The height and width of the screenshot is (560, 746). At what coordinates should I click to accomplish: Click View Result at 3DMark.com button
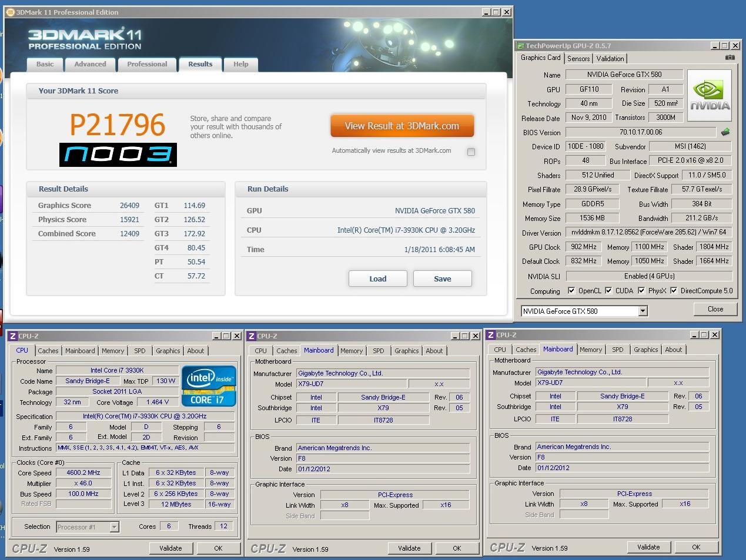pyautogui.click(x=402, y=126)
